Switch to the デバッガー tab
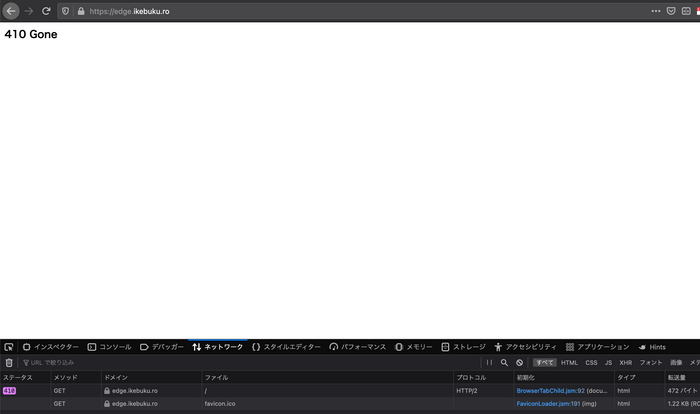 (x=162, y=347)
